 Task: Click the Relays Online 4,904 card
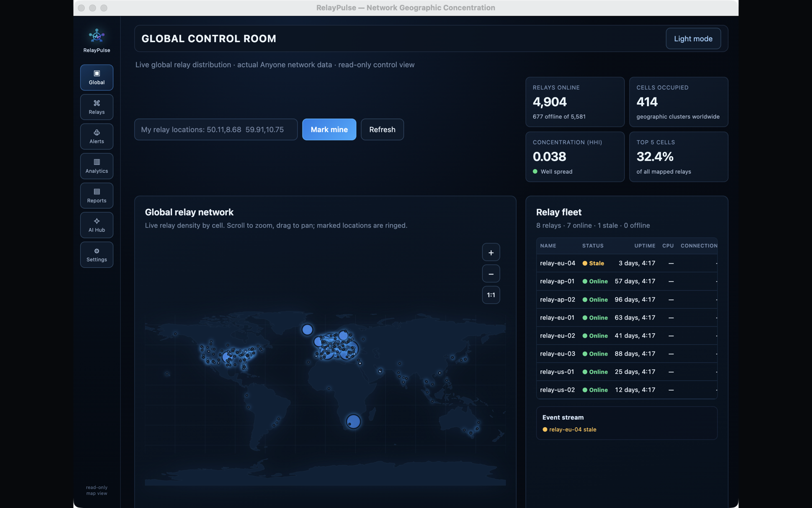pos(575,102)
